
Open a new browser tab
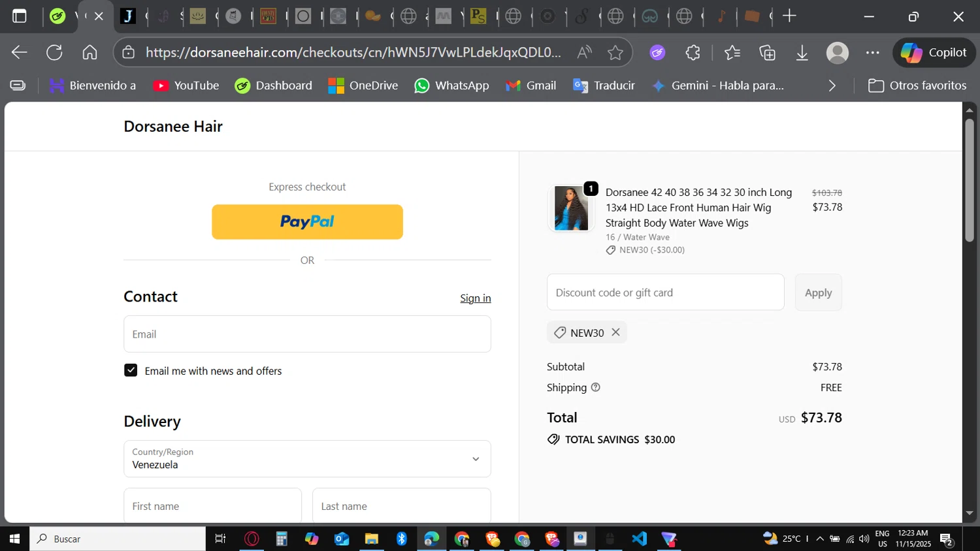(x=789, y=16)
